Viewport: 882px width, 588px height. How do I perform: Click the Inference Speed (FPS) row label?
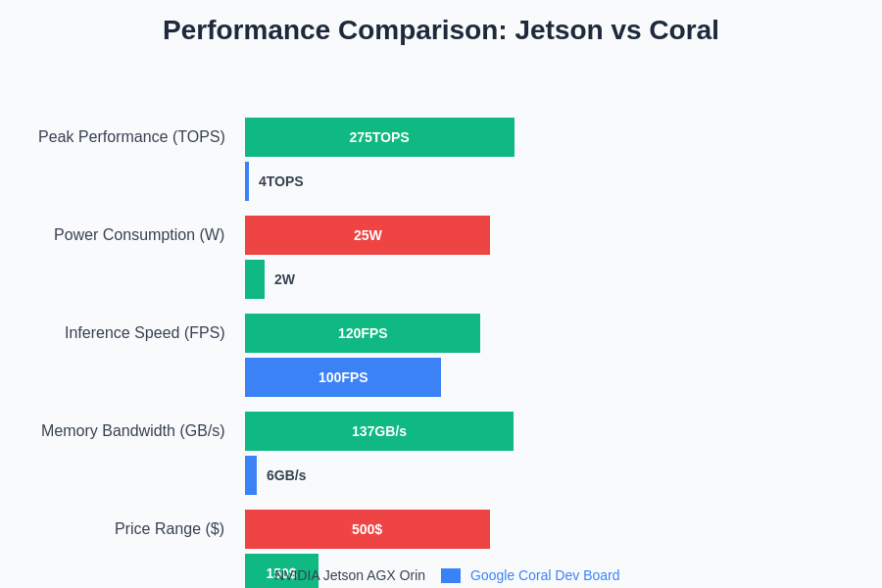click(x=144, y=333)
